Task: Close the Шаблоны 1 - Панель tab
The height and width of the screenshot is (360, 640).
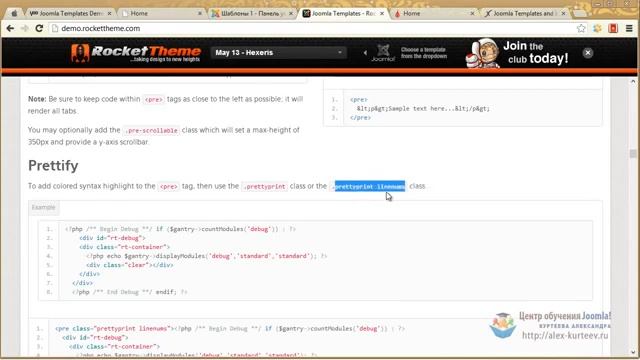Action: click(x=291, y=13)
